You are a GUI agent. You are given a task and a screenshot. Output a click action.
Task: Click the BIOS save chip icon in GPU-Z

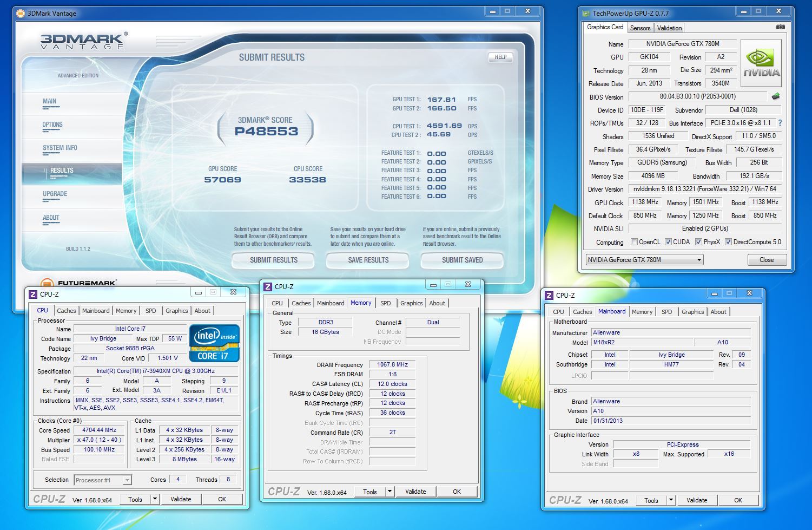coord(776,96)
